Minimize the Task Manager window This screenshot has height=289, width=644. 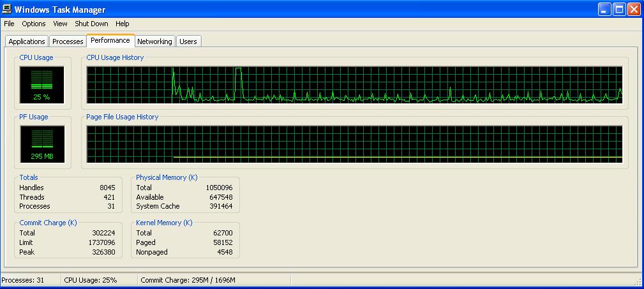604,9
